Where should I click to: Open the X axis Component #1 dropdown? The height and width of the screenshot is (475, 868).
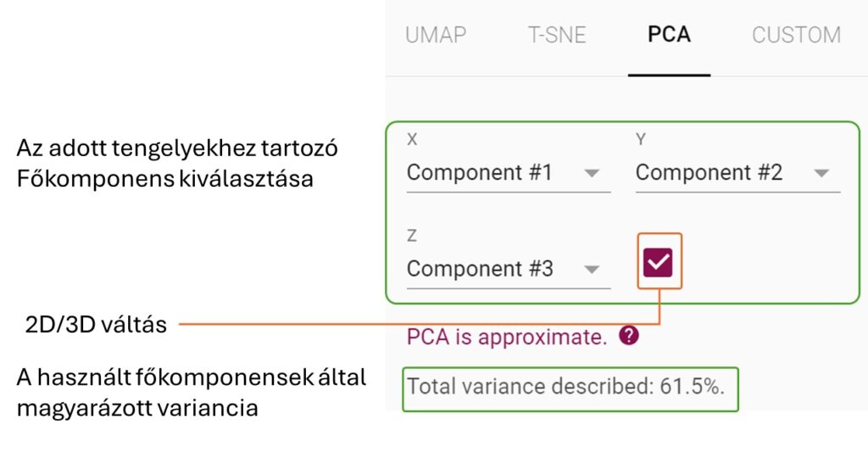pos(509,173)
